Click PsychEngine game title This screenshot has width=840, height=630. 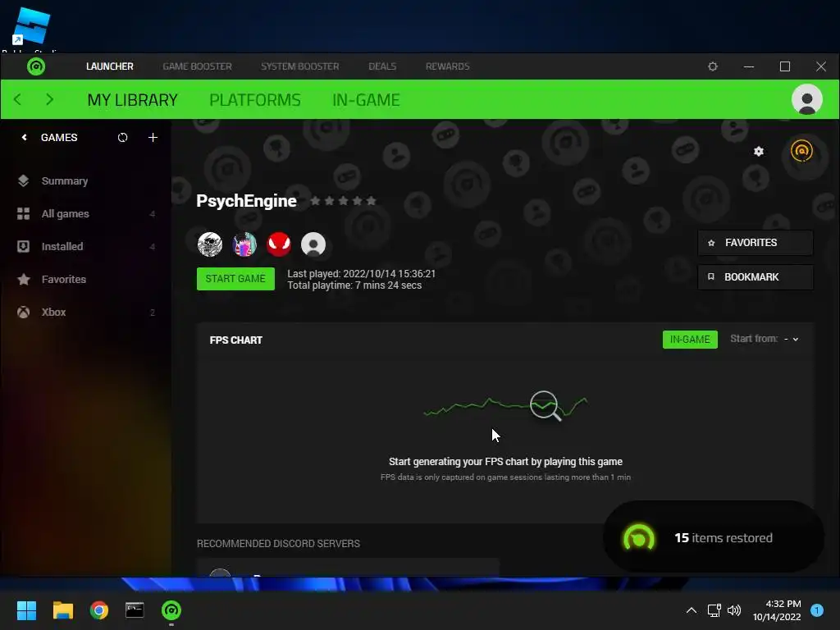(x=246, y=201)
